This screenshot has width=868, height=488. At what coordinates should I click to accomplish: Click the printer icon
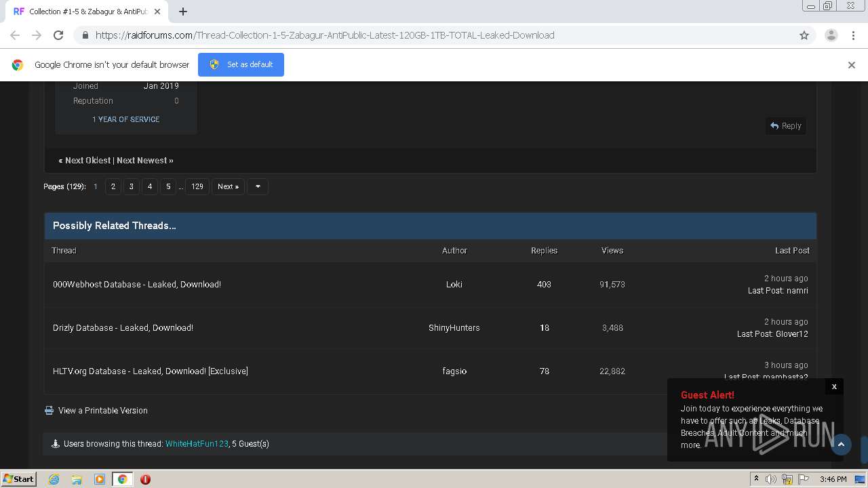(49, 411)
